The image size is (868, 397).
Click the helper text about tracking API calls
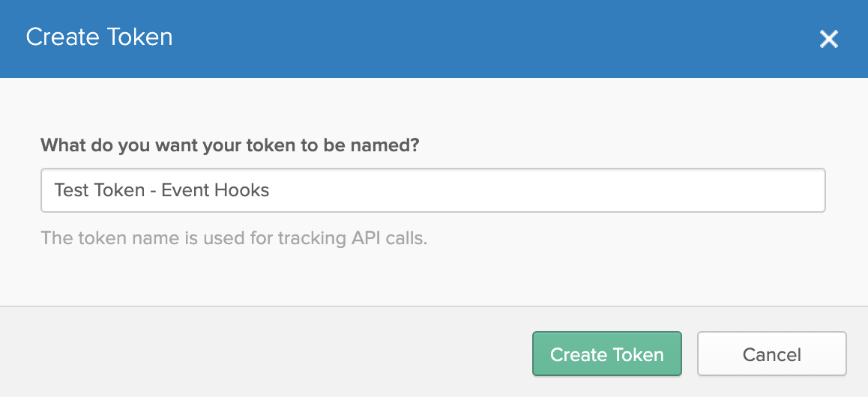(234, 240)
